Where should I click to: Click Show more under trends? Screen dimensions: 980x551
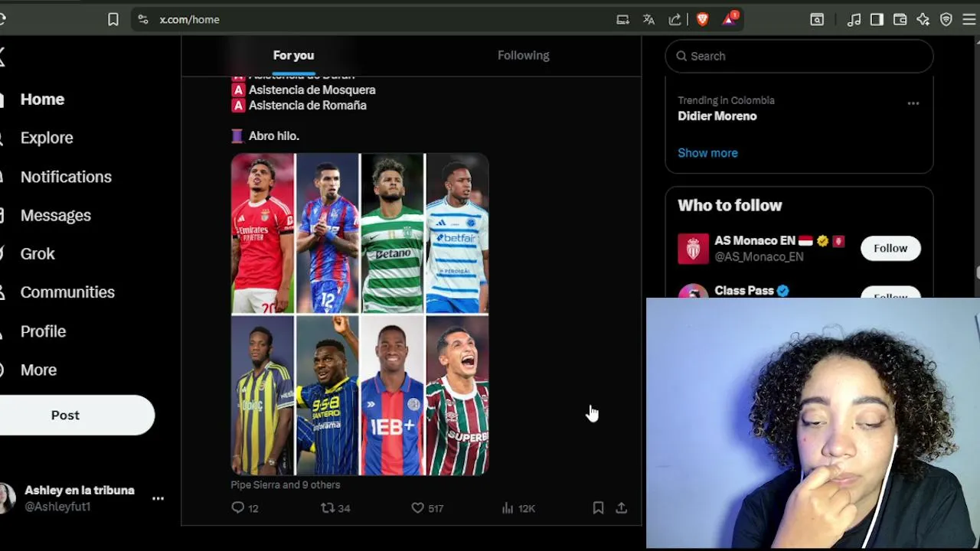(707, 153)
